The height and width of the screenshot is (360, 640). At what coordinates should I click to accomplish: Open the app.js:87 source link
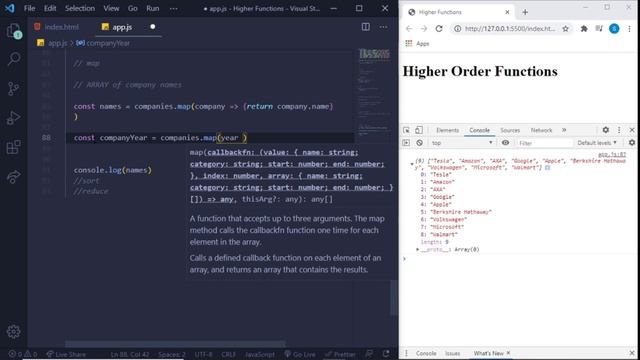[611, 155]
